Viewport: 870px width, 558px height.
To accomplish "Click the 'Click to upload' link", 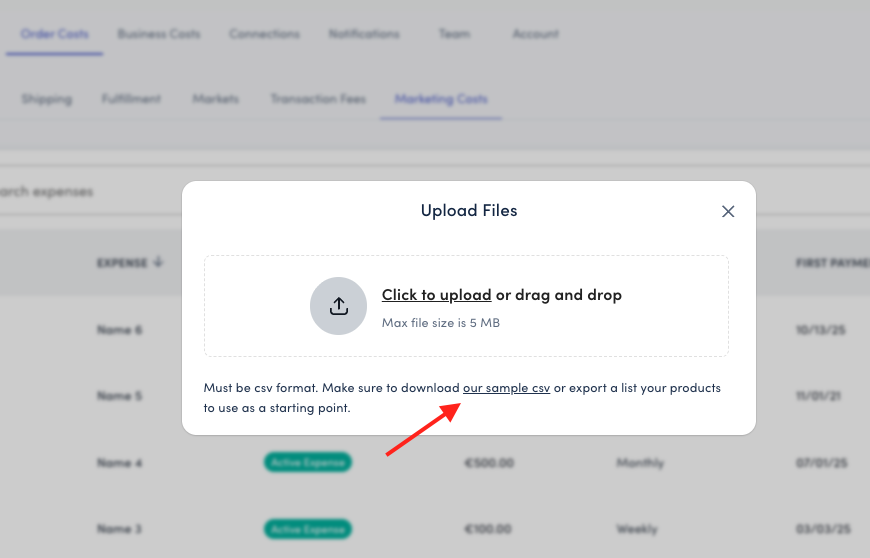I will point(436,295).
